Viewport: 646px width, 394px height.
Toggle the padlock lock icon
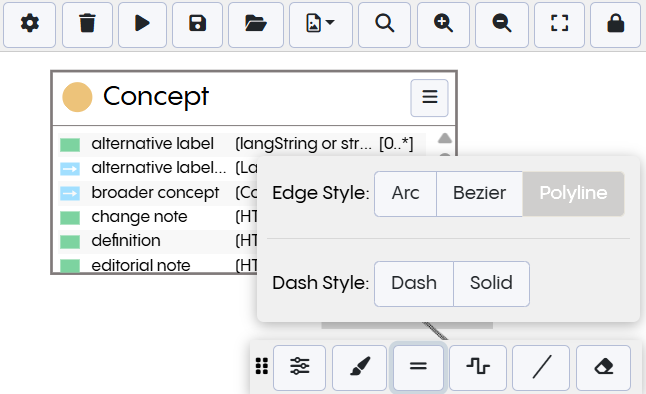[616, 25]
